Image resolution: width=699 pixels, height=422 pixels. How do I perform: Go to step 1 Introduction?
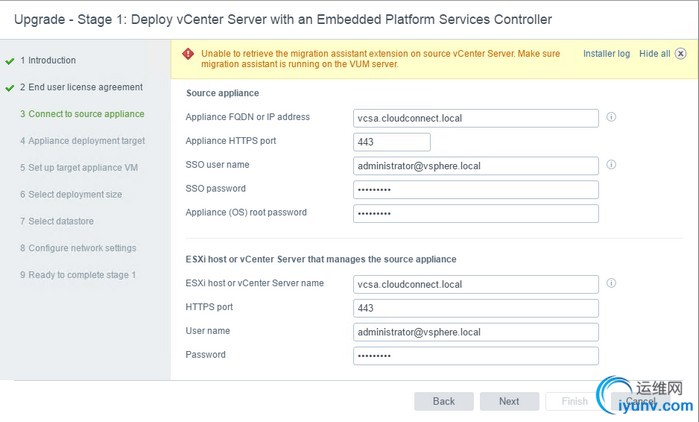[48, 60]
